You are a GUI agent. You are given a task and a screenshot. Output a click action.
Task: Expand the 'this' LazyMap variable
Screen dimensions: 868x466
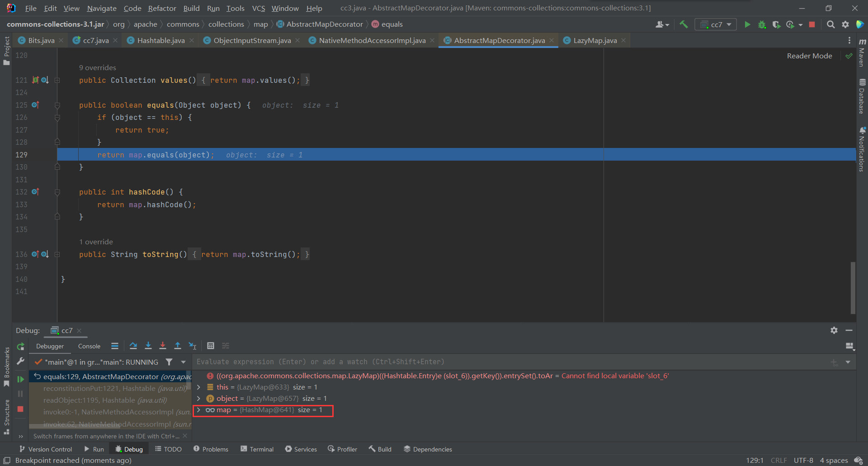coord(198,387)
